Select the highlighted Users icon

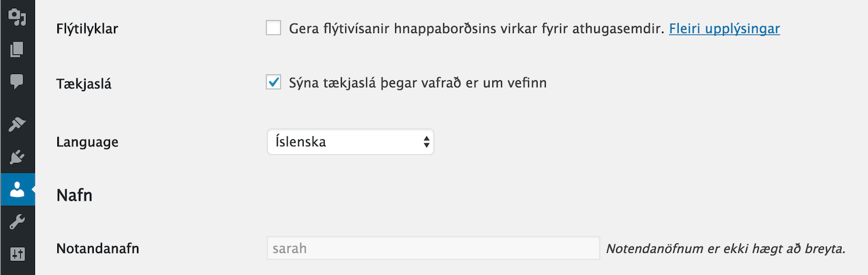click(x=17, y=189)
